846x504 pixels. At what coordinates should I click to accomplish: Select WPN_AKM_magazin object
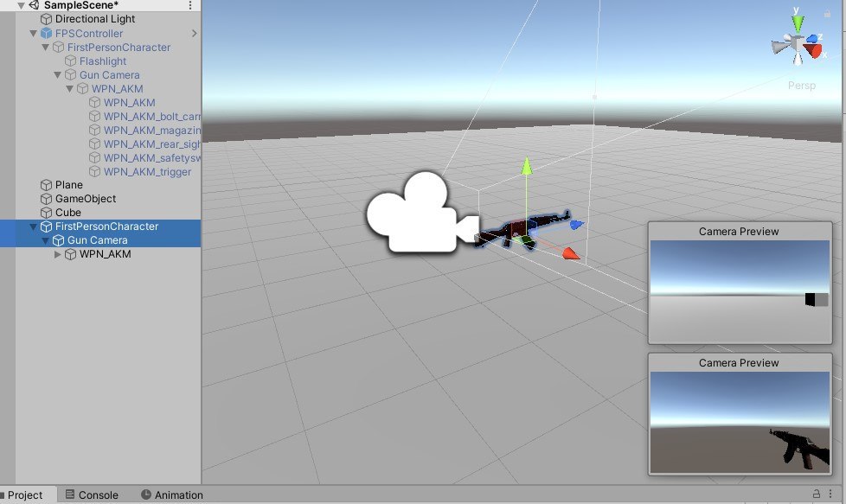pos(152,131)
